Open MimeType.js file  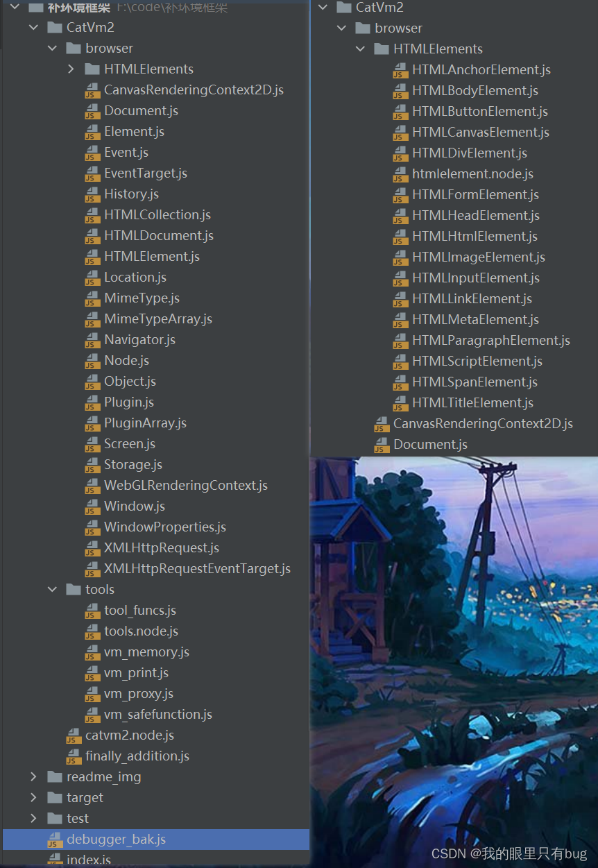(142, 298)
